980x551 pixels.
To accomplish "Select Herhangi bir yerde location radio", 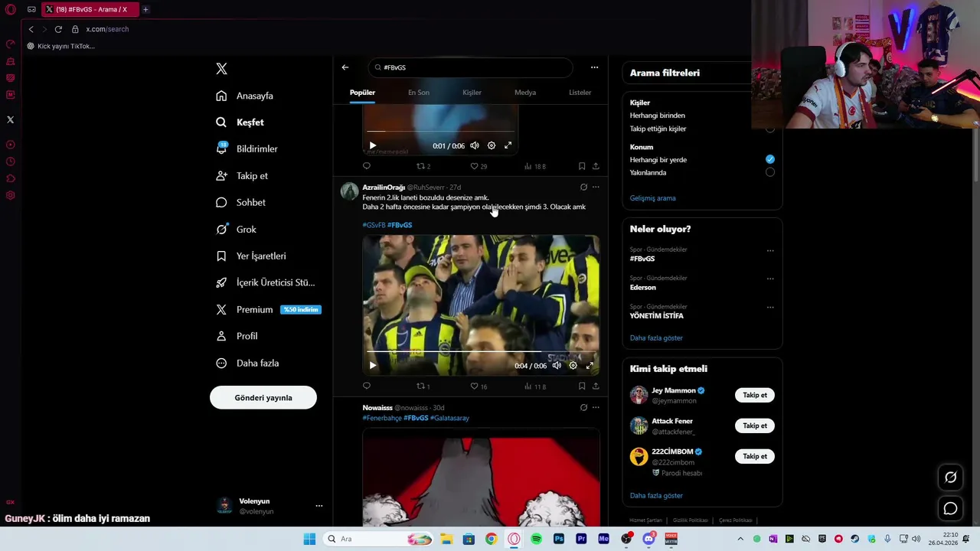I will click(x=770, y=159).
